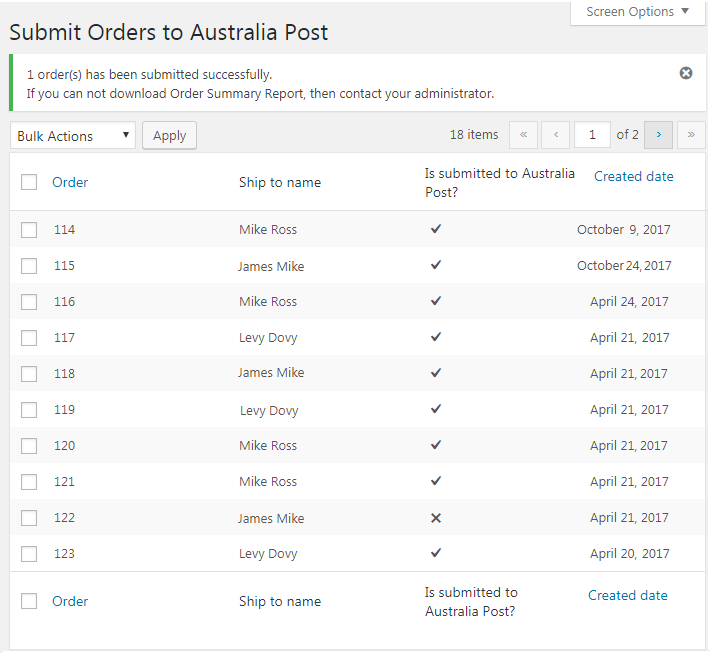The width and height of the screenshot is (710, 653).
Task: Click Levy Dovy in order 123 row
Action: coord(268,554)
